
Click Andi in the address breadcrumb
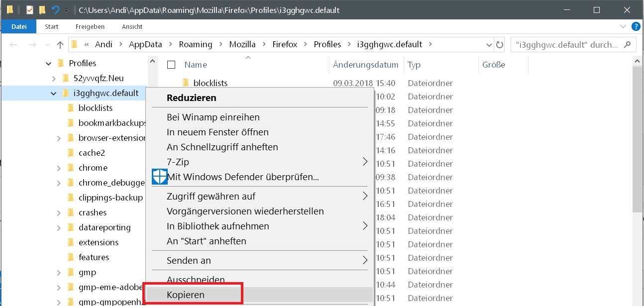104,44
